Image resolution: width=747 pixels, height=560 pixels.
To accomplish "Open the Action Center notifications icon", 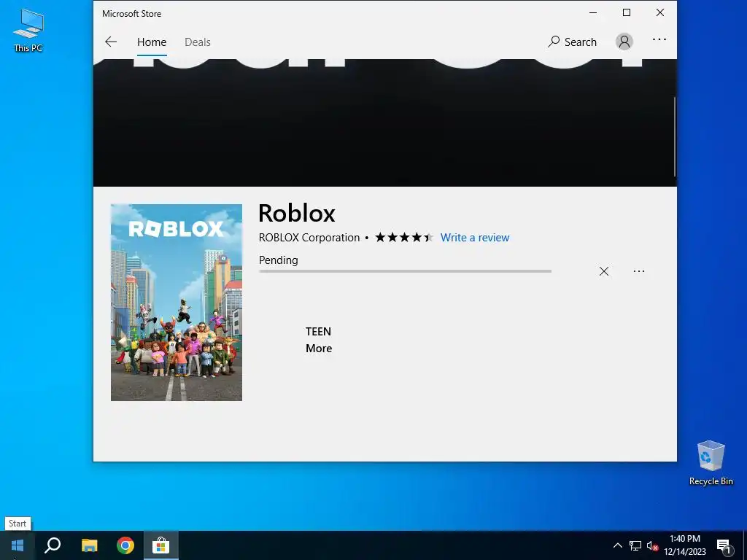I will 724,546.
